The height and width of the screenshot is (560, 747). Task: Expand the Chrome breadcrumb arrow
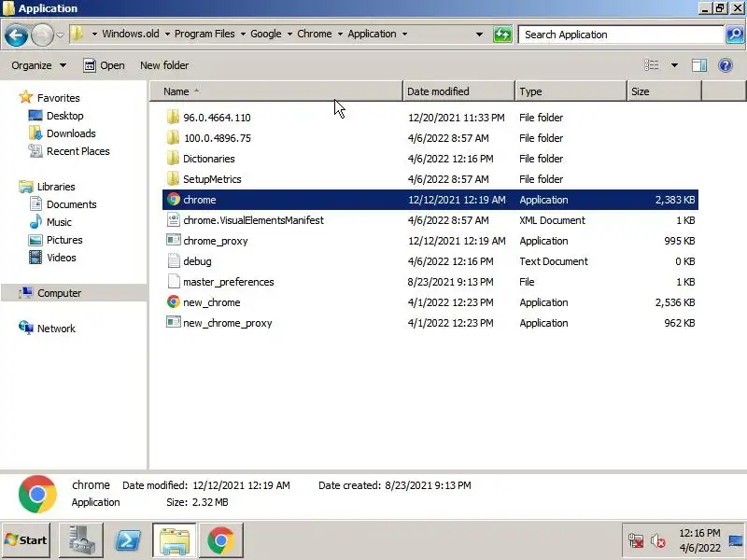point(340,34)
